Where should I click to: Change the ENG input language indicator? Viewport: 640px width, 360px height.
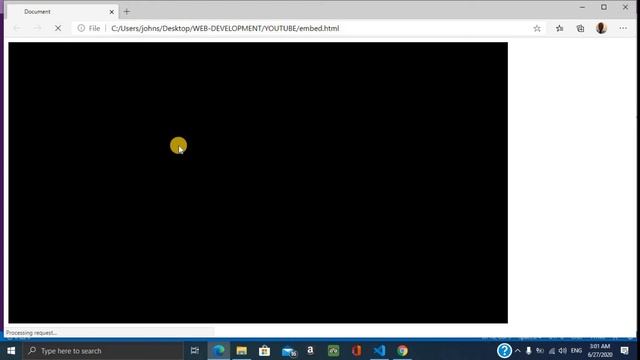576,351
